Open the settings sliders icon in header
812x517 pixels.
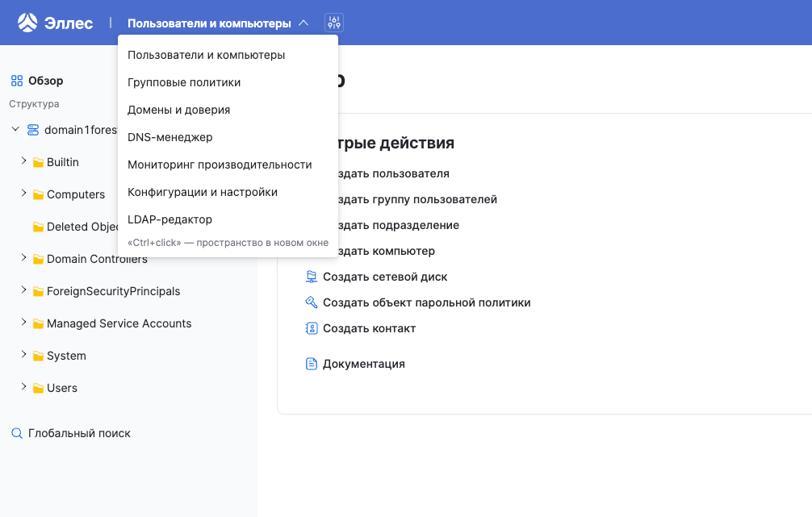tap(333, 23)
